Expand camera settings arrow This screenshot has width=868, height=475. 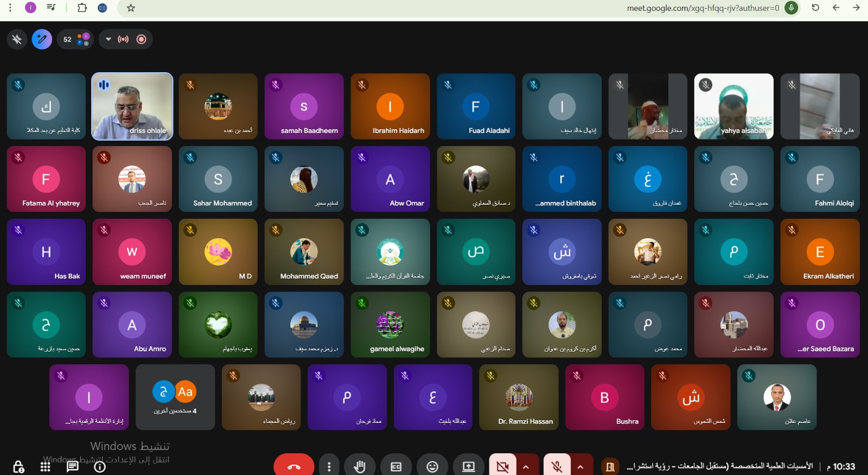point(526,466)
